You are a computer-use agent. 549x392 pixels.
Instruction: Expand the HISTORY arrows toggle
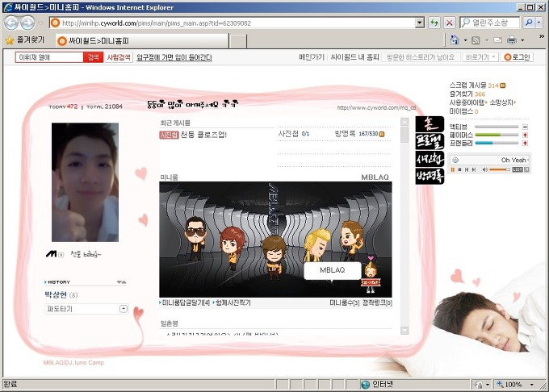coord(121,281)
